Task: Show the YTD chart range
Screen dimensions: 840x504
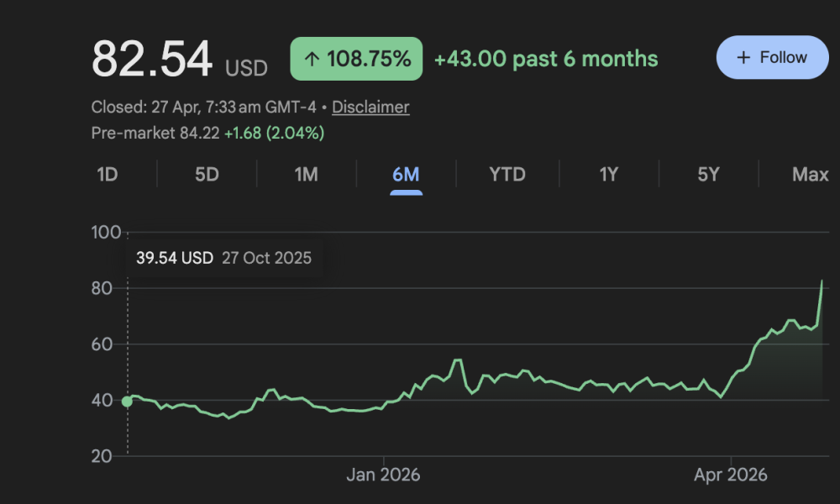Action: coord(507,174)
